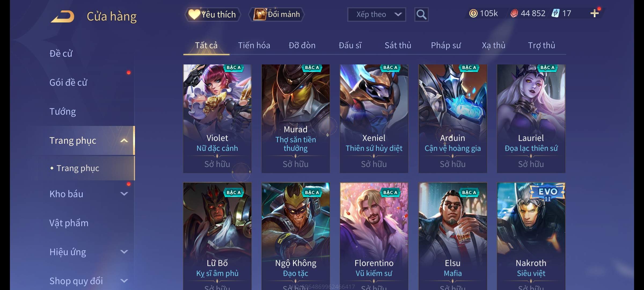The width and height of the screenshot is (644, 290).
Task: Select the Nakroth Siêu việt EVO skin card
Action: pos(531,236)
